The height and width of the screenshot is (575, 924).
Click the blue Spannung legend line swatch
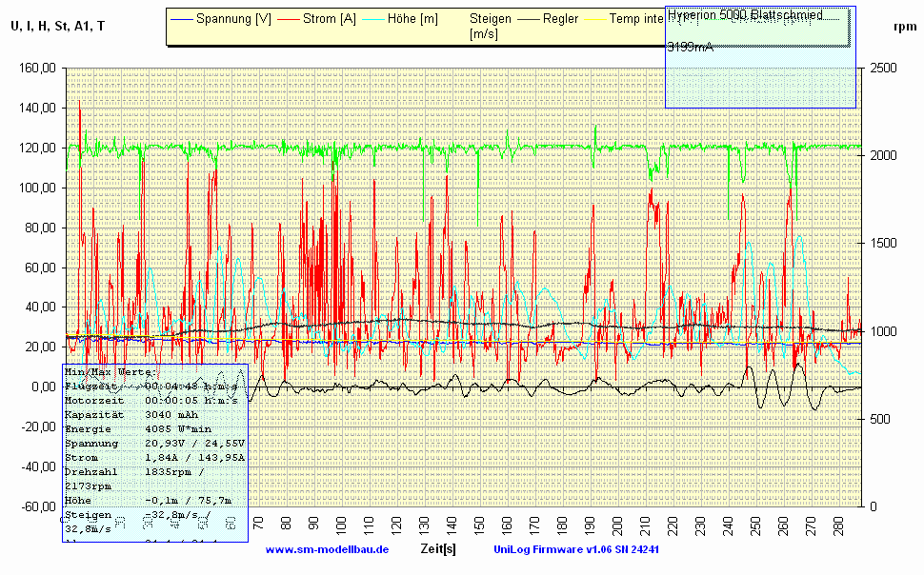click(182, 19)
